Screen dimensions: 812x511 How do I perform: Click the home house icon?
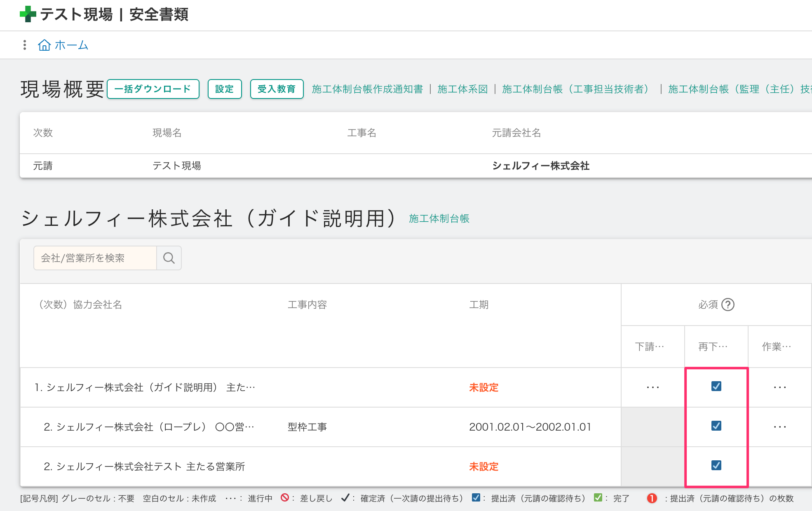44,45
